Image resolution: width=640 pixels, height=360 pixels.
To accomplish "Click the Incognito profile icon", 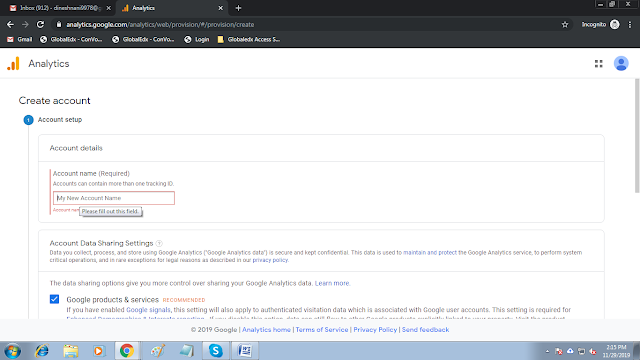I will pyautogui.click(x=614, y=24).
